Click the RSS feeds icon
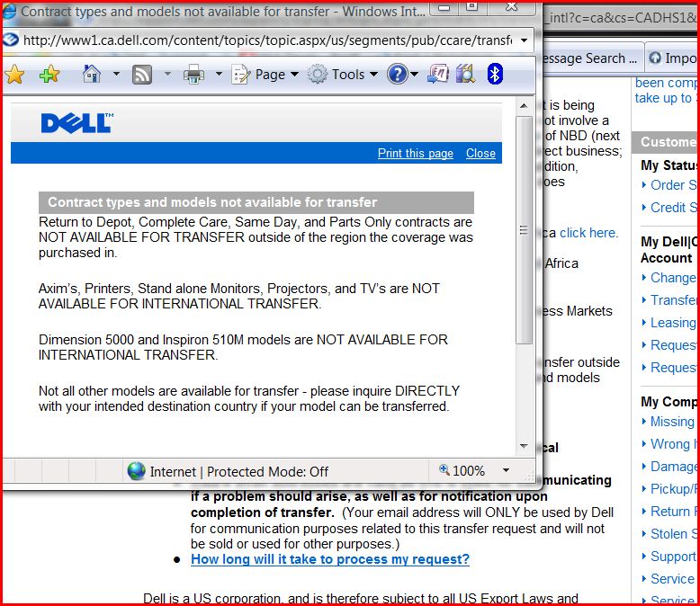The width and height of the screenshot is (700, 606). pos(142,75)
